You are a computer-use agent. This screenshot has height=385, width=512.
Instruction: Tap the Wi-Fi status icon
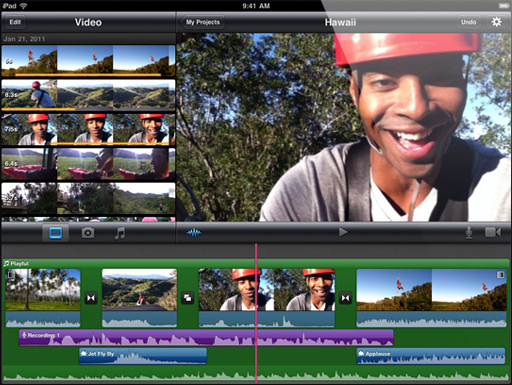click(24, 6)
